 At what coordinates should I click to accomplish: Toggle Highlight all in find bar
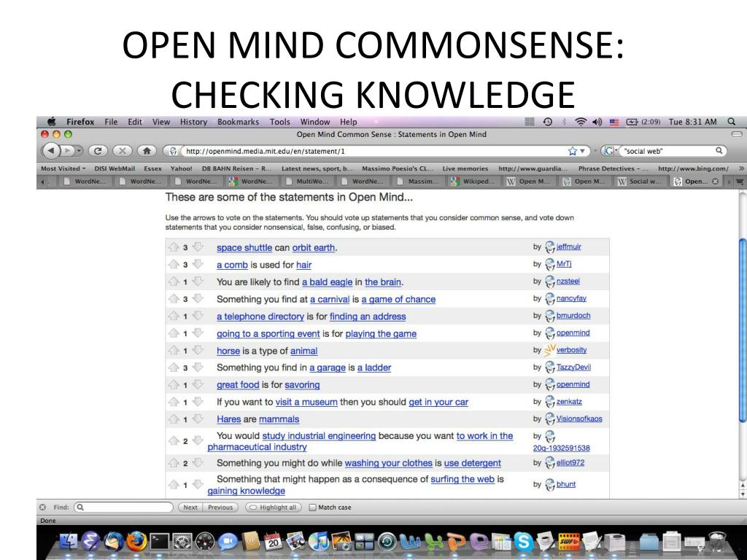pyautogui.click(x=274, y=507)
